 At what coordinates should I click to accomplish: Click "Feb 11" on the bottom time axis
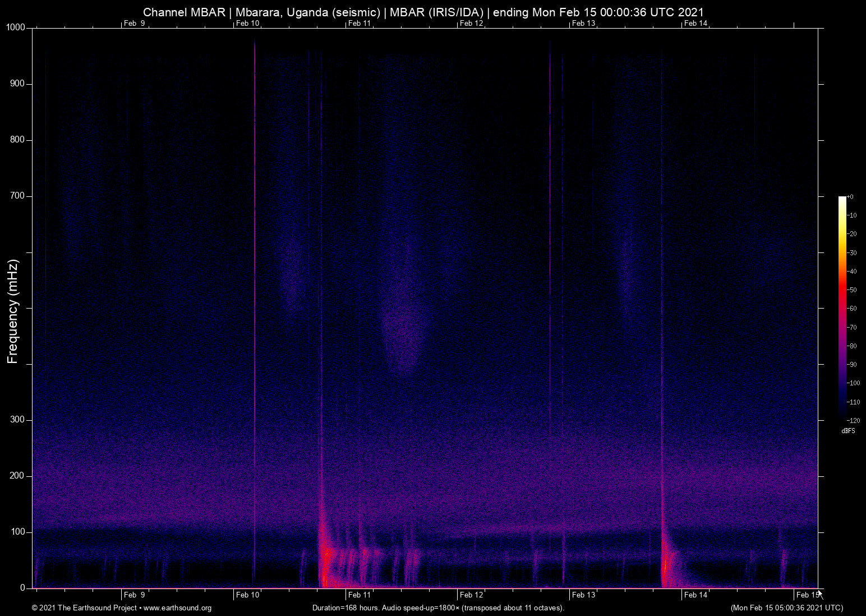coord(360,595)
